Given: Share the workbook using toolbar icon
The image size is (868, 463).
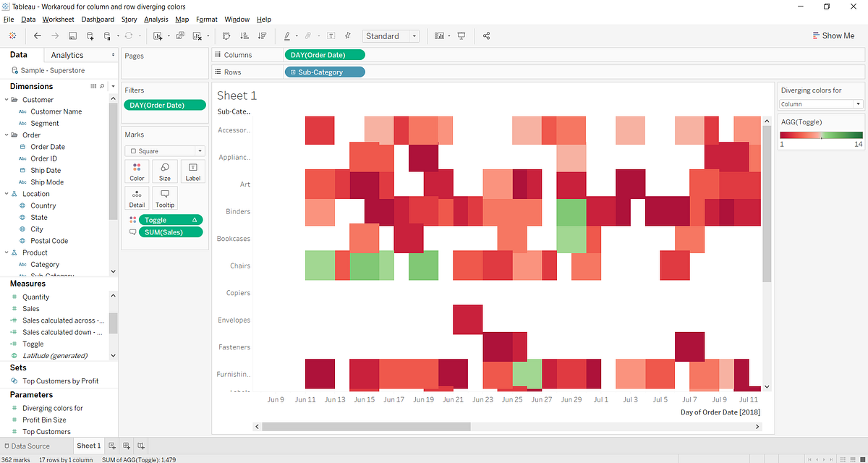Looking at the screenshot, I should coord(486,35).
